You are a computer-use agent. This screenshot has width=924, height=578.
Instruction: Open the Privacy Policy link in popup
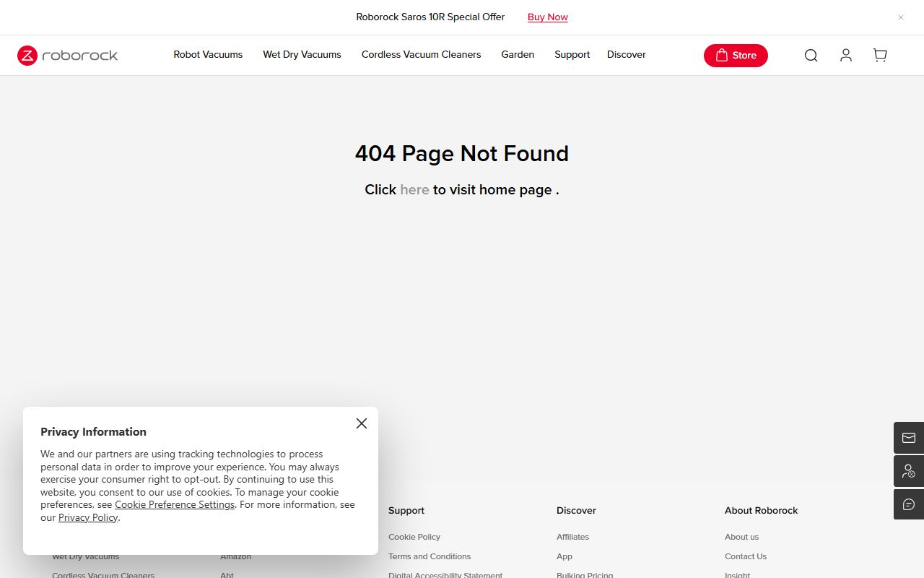[x=88, y=517]
